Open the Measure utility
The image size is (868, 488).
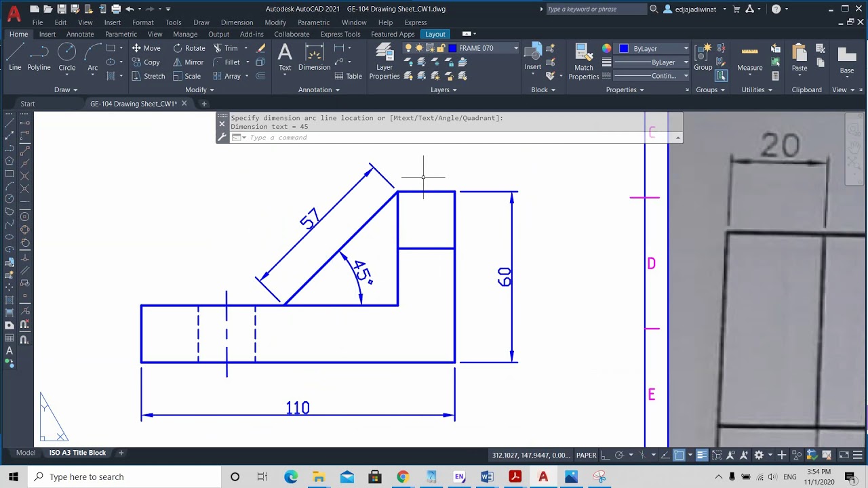pyautogui.click(x=749, y=58)
